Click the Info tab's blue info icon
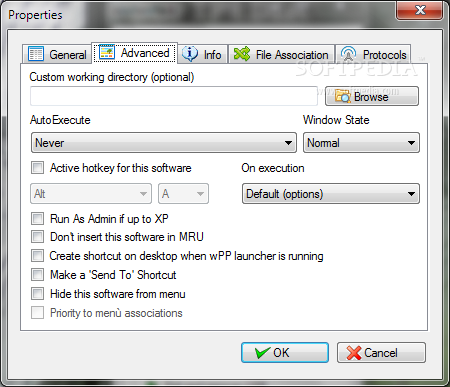450x387 pixels. [x=190, y=54]
